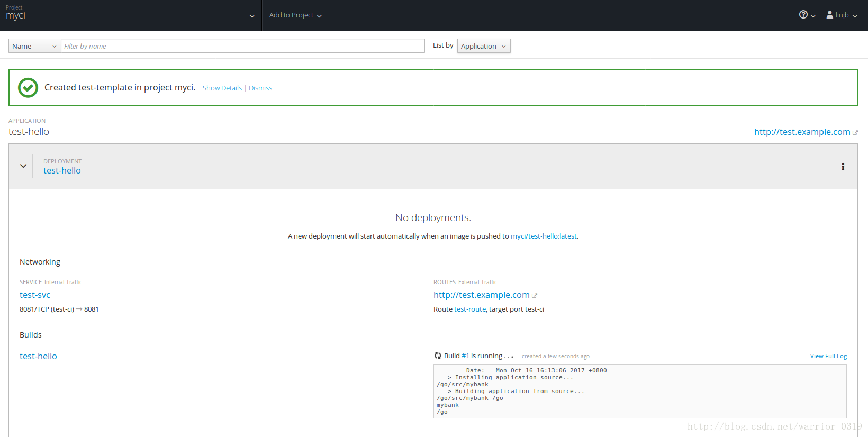The height and width of the screenshot is (437, 868).
Task: Open the deployment kebab actions menu
Action: click(x=843, y=167)
